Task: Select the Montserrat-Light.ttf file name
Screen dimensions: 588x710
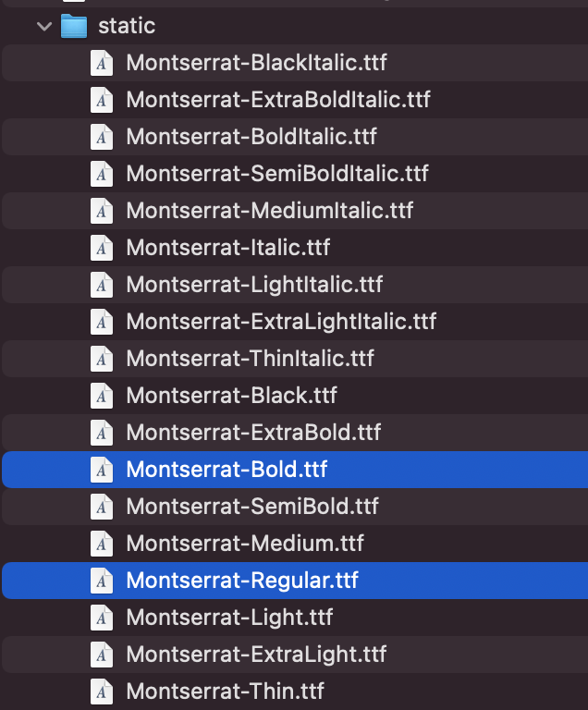Action: (x=229, y=618)
